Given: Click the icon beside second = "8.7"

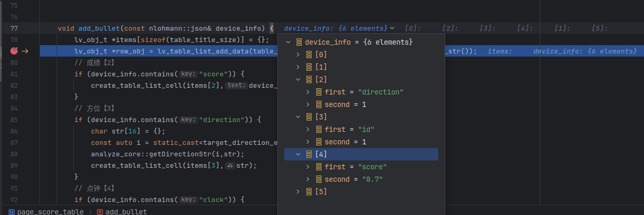Looking at the screenshot, I should (318, 179).
